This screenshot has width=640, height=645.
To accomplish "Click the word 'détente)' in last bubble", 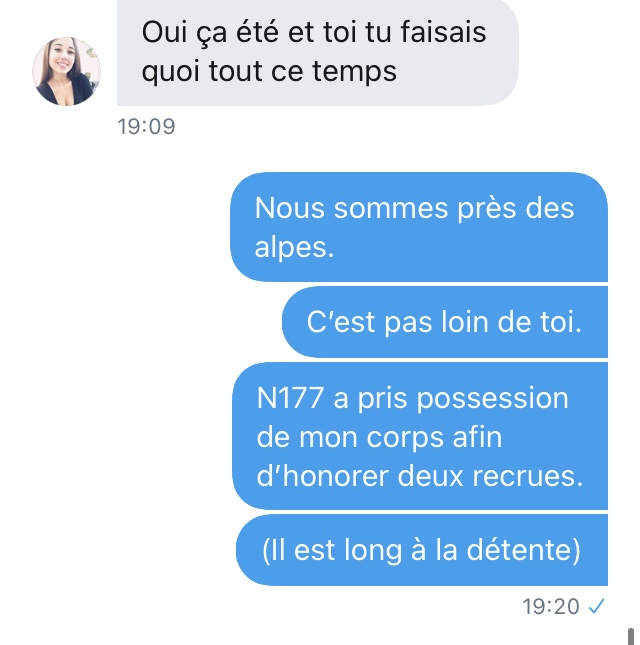I will (x=523, y=550).
